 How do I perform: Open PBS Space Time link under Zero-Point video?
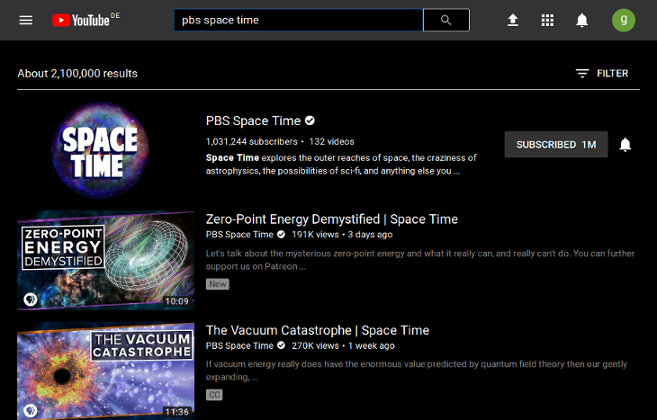pos(239,235)
